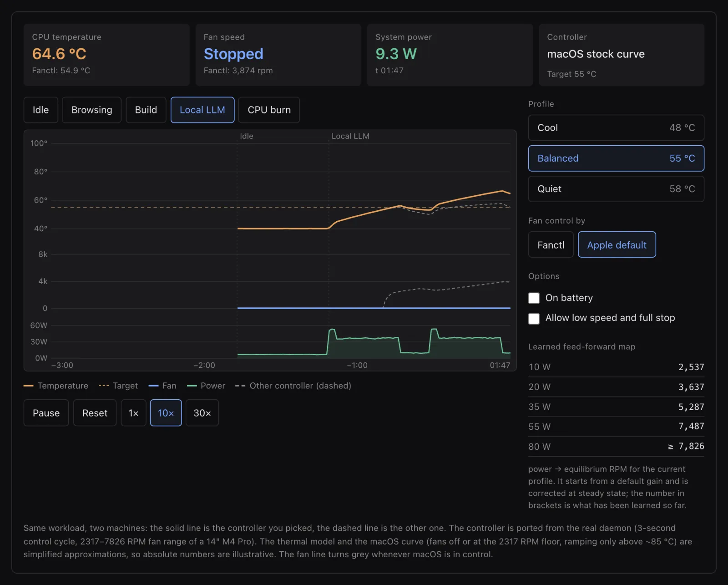
Task: Click the 3,637 value for 20 W
Action: click(691, 387)
